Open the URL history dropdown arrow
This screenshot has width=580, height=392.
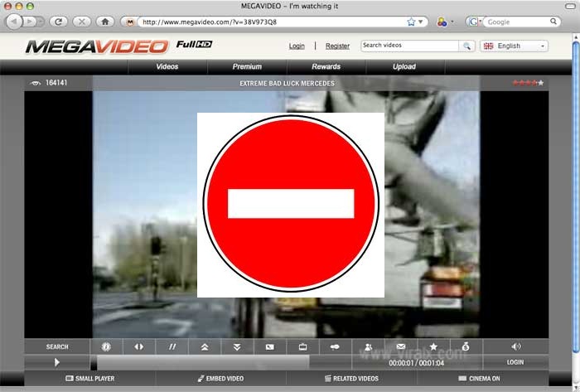(x=421, y=22)
